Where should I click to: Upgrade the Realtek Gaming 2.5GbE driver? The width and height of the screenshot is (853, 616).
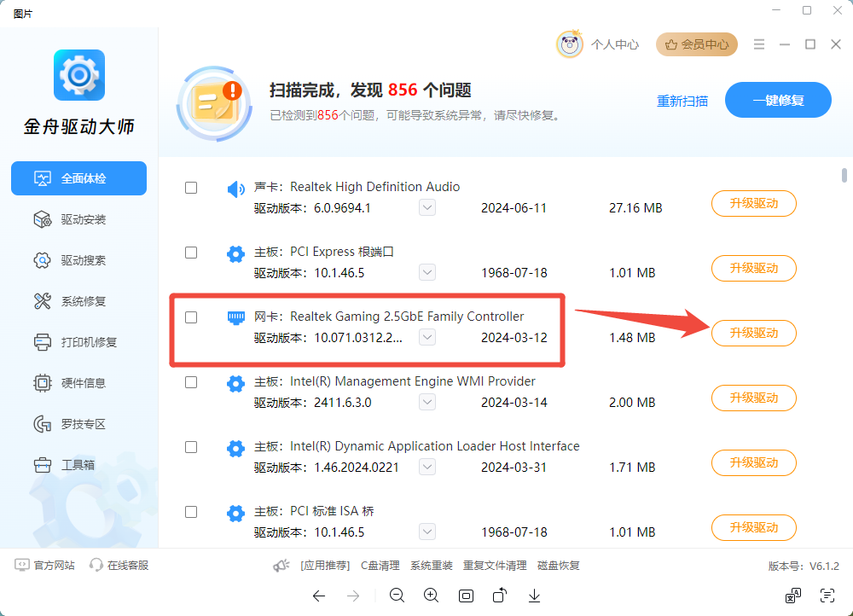coord(754,333)
